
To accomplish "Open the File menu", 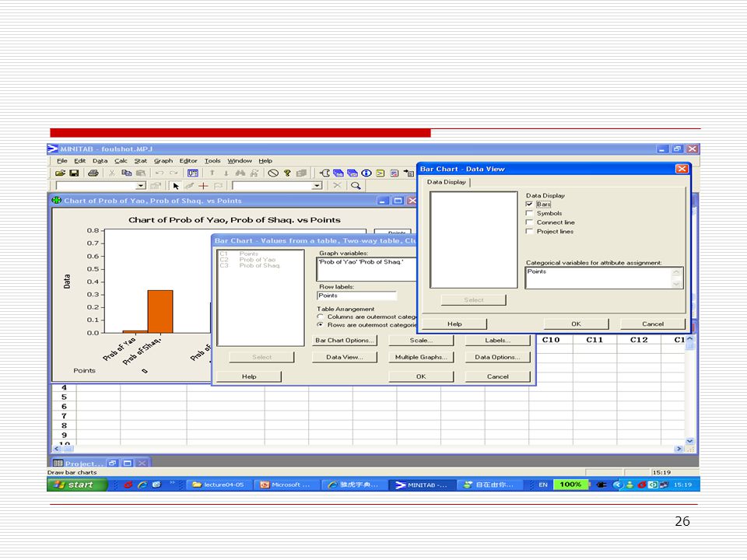I will [x=62, y=161].
